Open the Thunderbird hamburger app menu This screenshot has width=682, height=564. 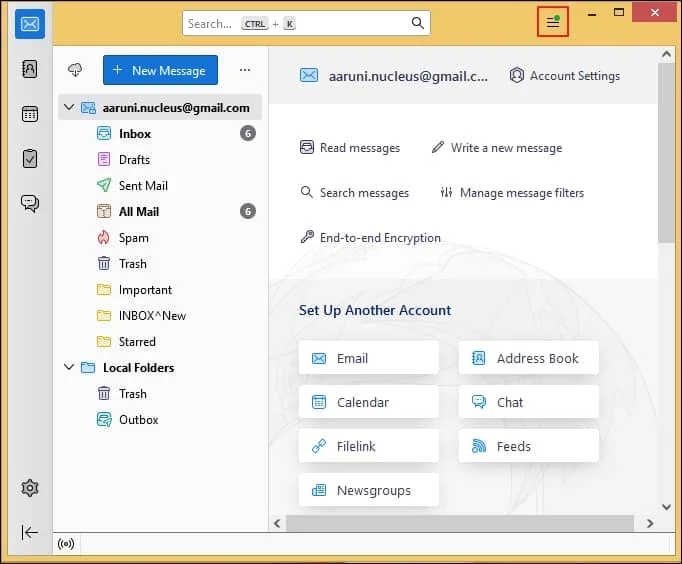[x=552, y=21]
